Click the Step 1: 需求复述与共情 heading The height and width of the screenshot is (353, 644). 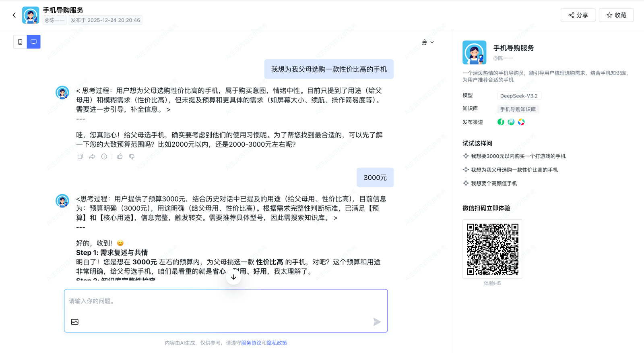click(x=112, y=253)
